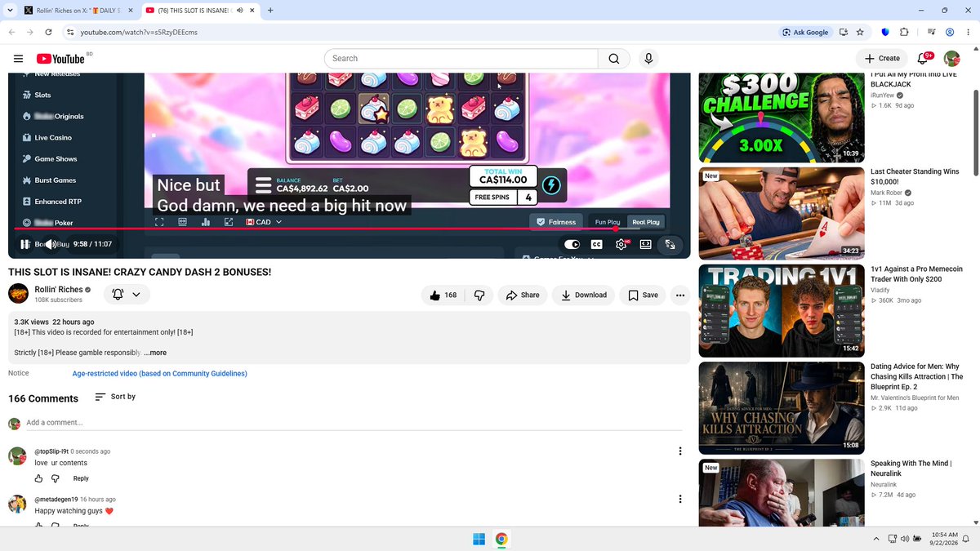Open the YouTube account avatar menu

951,59
